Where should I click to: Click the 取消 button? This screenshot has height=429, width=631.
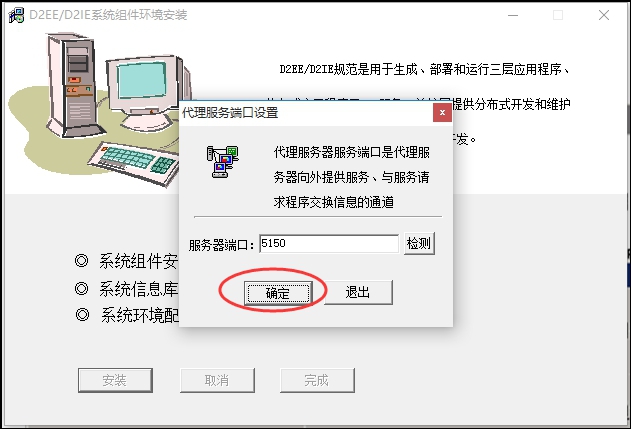tap(217, 380)
